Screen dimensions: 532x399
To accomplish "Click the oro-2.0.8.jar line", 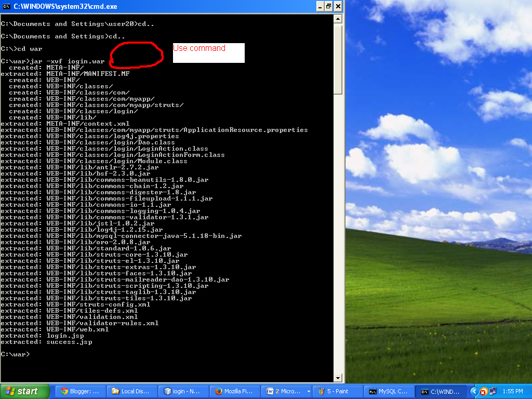I will point(75,242).
